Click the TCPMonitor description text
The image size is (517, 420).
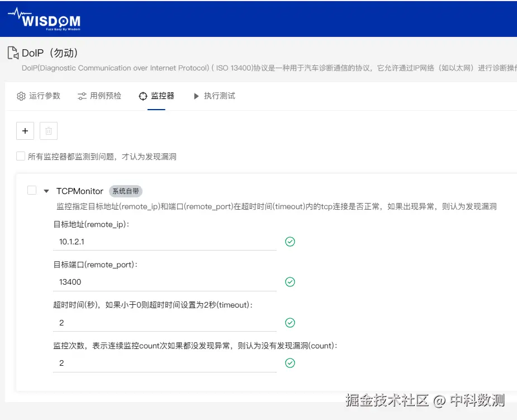tap(276, 206)
